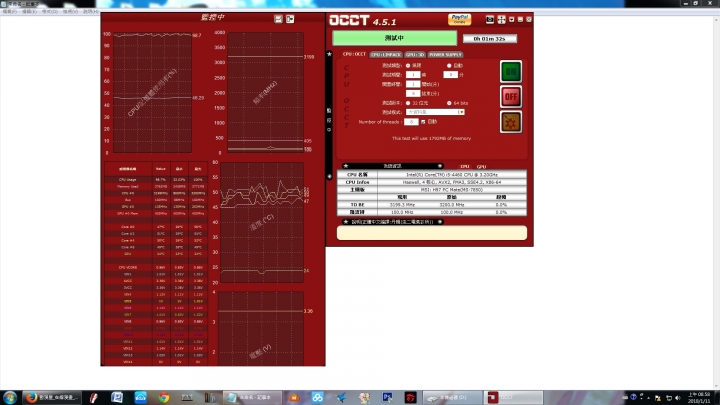Click the Number of threads field
This screenshot has height=405, width=720.
click(411, 122)
